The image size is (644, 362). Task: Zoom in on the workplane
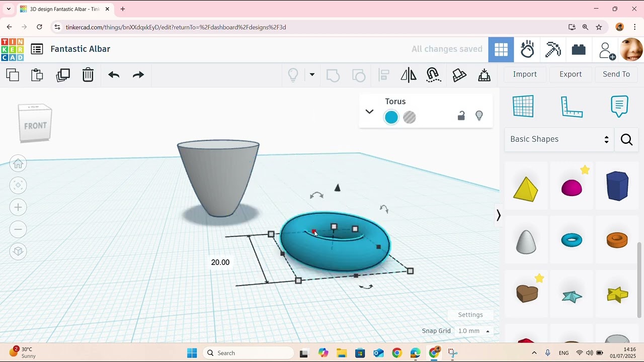[x=18, y=207]
